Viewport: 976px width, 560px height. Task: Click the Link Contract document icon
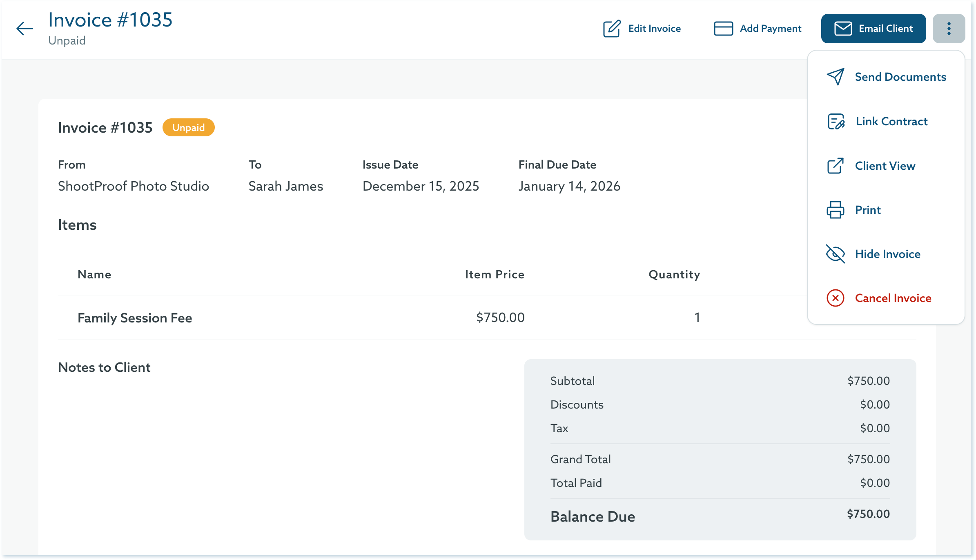(x=836, y=122)
